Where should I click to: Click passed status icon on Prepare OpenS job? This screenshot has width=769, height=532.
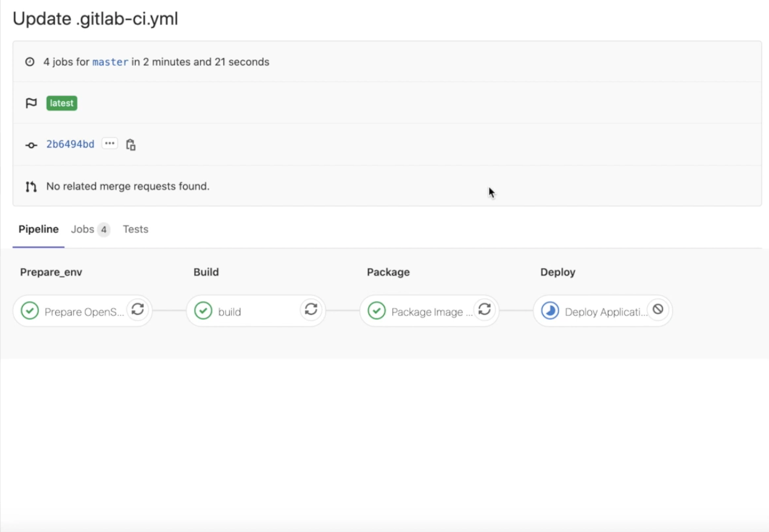30,311
